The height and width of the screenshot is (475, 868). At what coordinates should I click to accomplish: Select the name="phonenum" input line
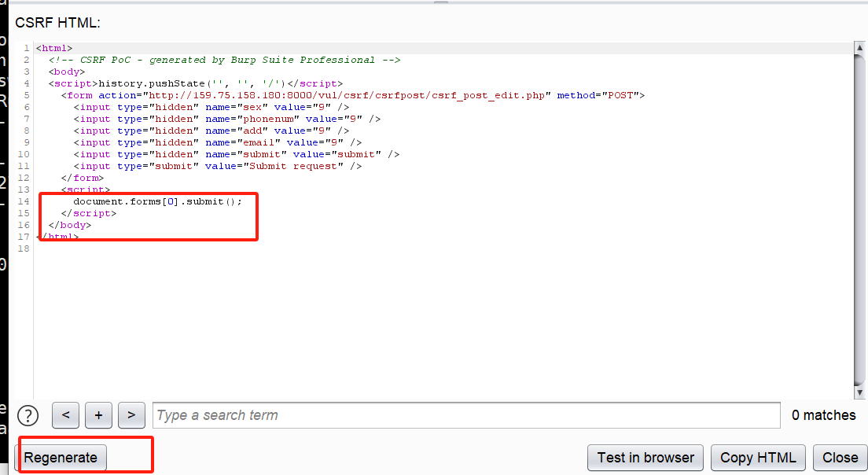[227, 119]
